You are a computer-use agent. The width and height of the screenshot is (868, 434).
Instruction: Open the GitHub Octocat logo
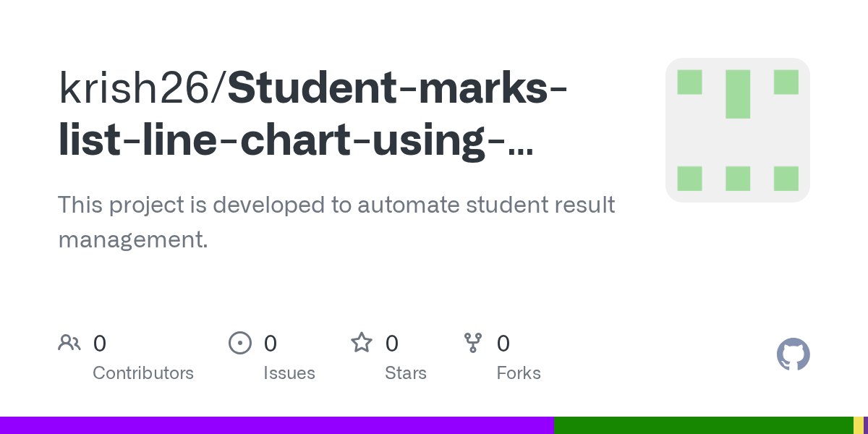pyautogui.click(x=793, y=354)
